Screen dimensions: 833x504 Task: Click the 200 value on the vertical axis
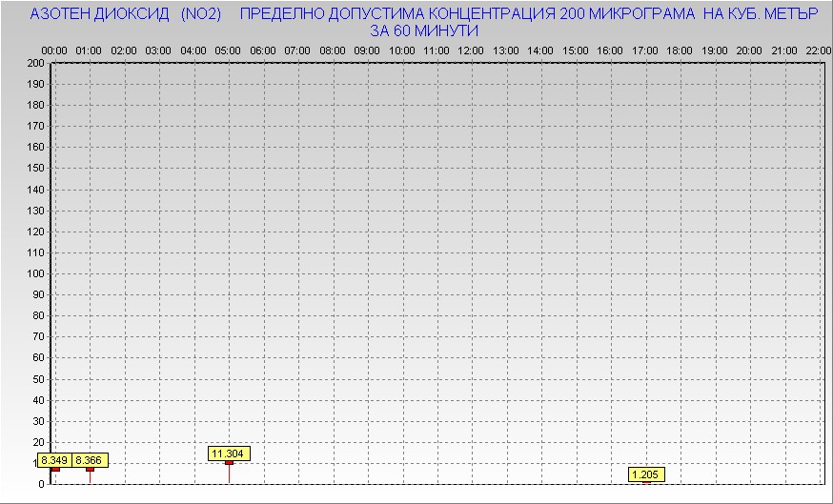tap(35, 63)
